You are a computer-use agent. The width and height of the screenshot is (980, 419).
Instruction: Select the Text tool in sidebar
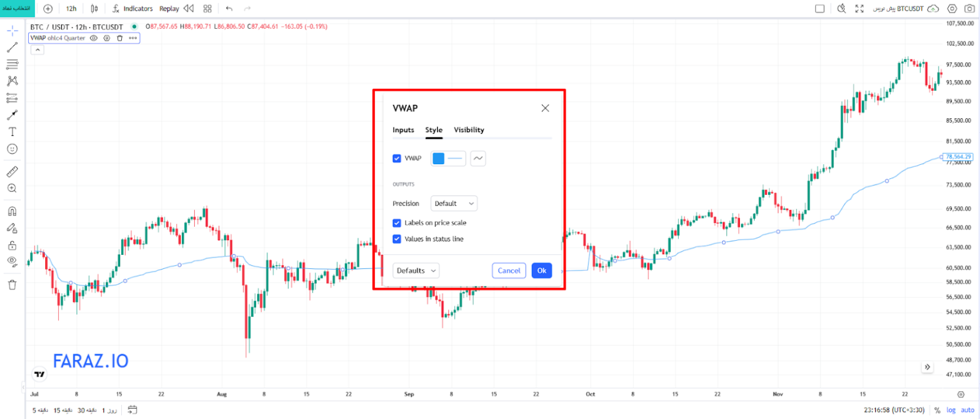[x=12, y=132]
